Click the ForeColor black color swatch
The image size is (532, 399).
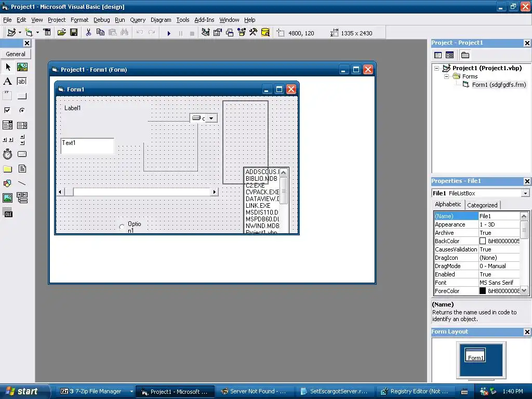point(483,291)
